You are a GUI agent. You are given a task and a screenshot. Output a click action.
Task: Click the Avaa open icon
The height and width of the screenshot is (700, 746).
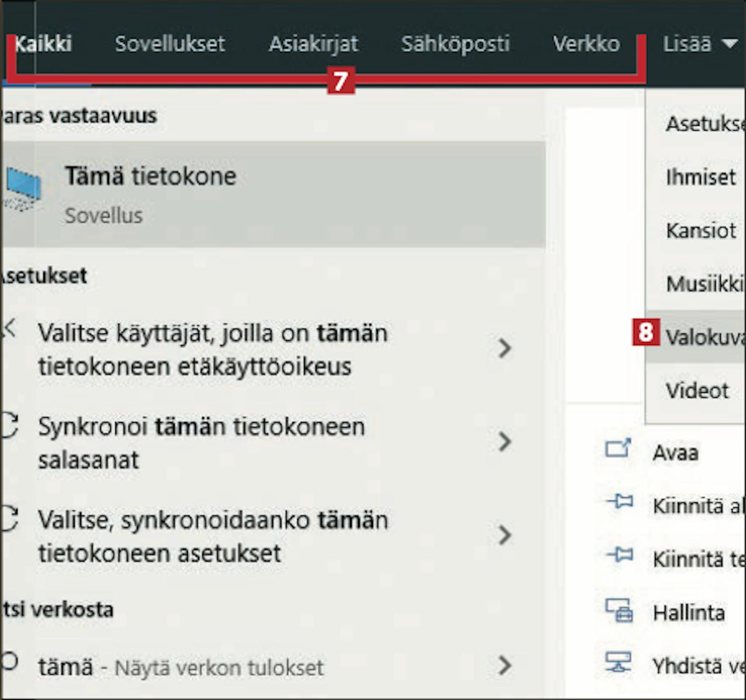point(618,449)
